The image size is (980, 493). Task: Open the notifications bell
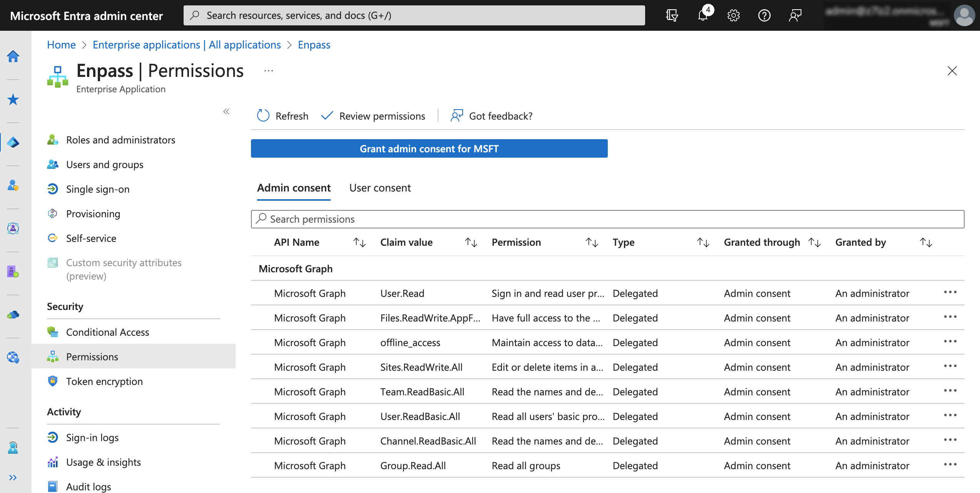point(703,15)
